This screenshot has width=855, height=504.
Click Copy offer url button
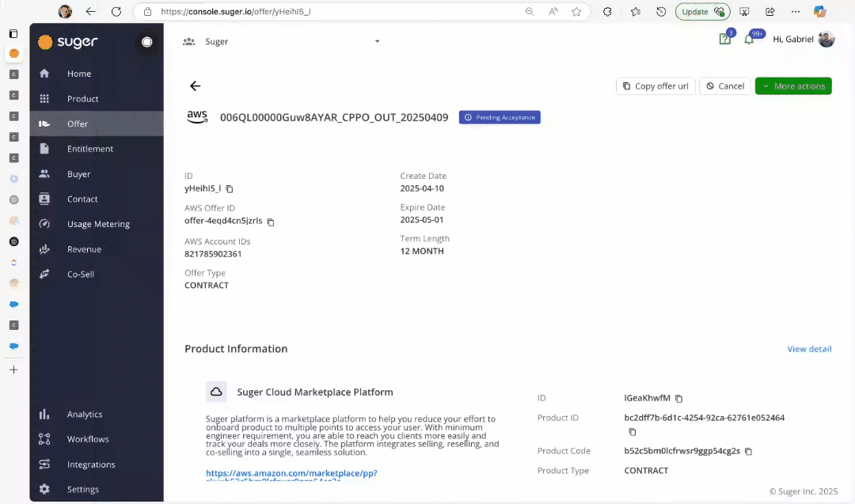coord(655,86)
